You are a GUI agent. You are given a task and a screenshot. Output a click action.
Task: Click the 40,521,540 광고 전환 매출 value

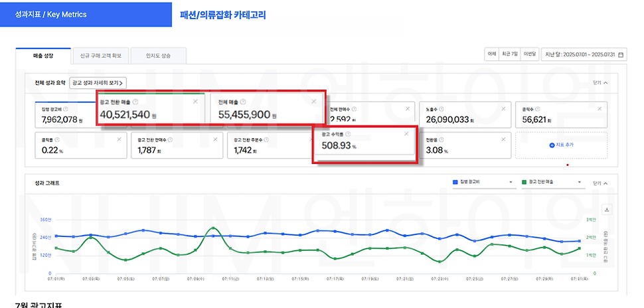point(124,115)
